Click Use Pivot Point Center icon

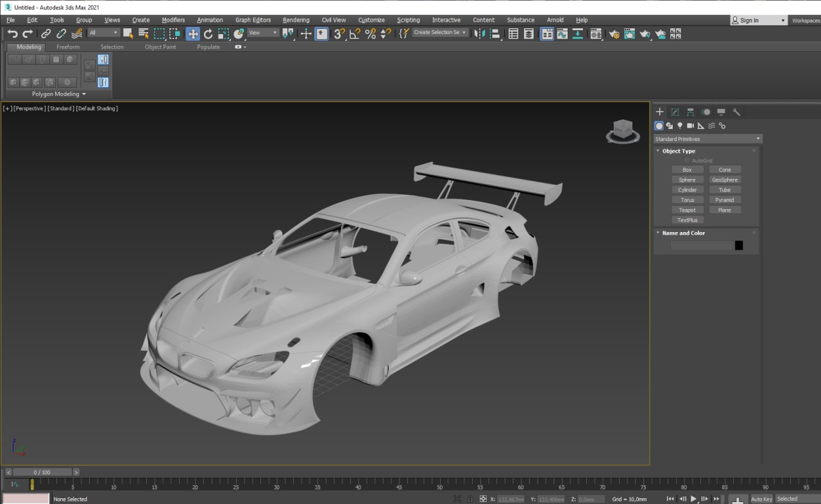tap(288, 33)
